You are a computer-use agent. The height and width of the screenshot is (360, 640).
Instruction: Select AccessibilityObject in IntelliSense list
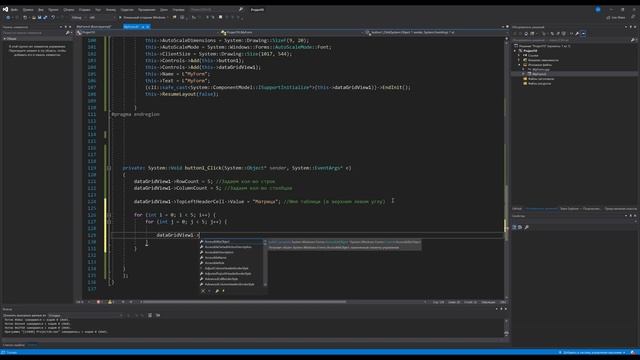coord(231,242)
